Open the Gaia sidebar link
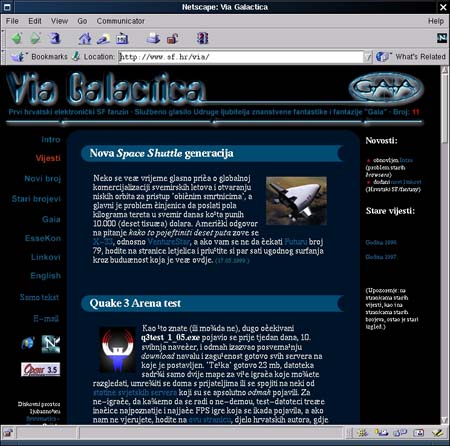 (x=51, y=219)
